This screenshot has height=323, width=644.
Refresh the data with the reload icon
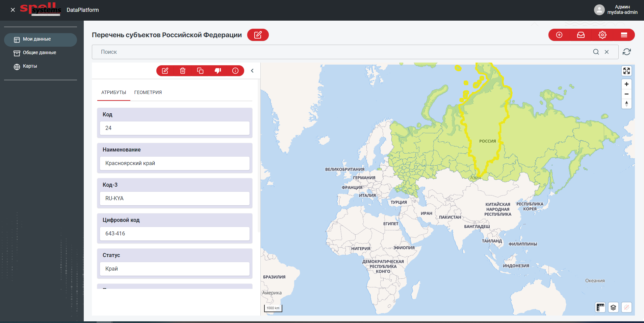pyautogui.click(x=627, y=52)
